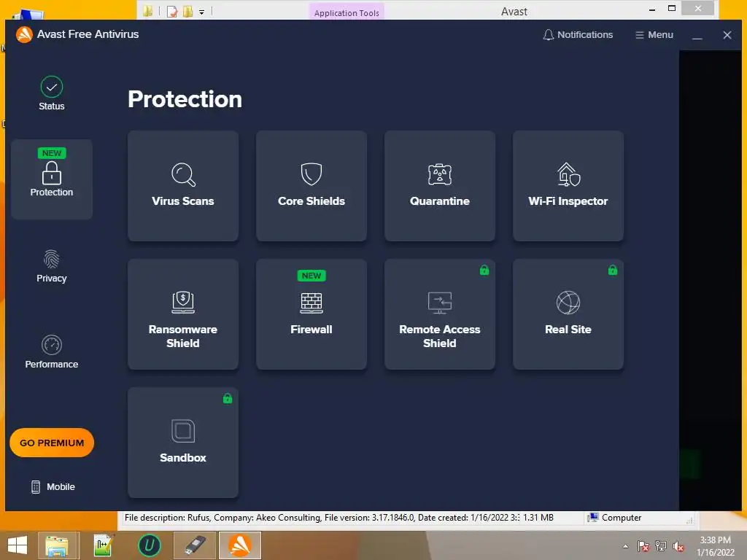Click the GO PREMIUM button
Viewport: 747px width, 560px height.
tap(52, 443)
